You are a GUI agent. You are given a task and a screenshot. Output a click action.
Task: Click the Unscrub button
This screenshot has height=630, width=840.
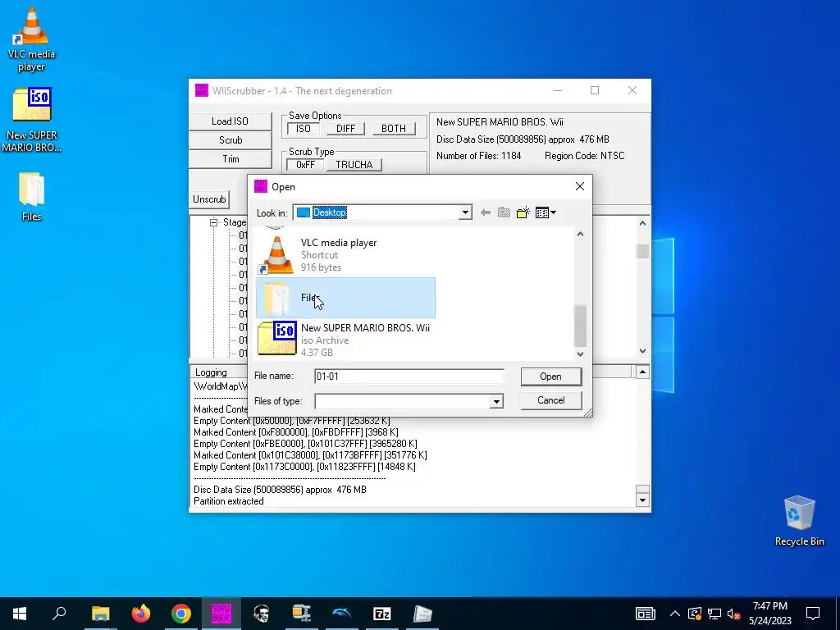[x=209, y=199]
